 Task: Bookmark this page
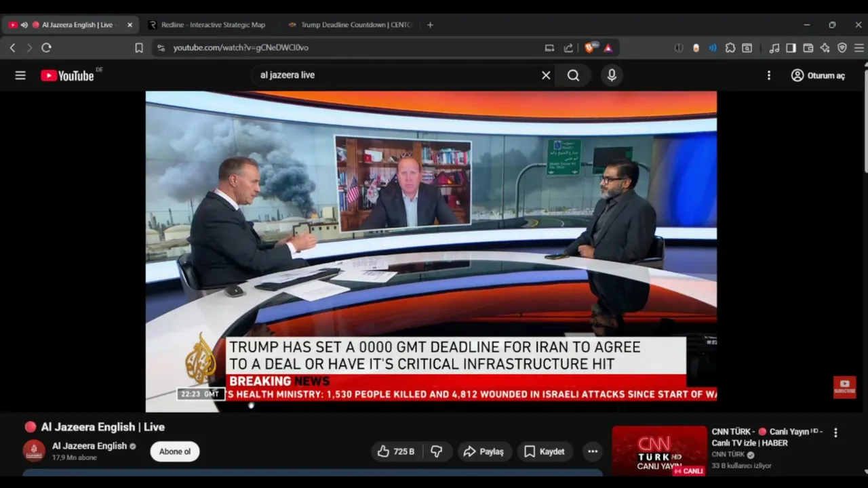[x=139, y=47]
